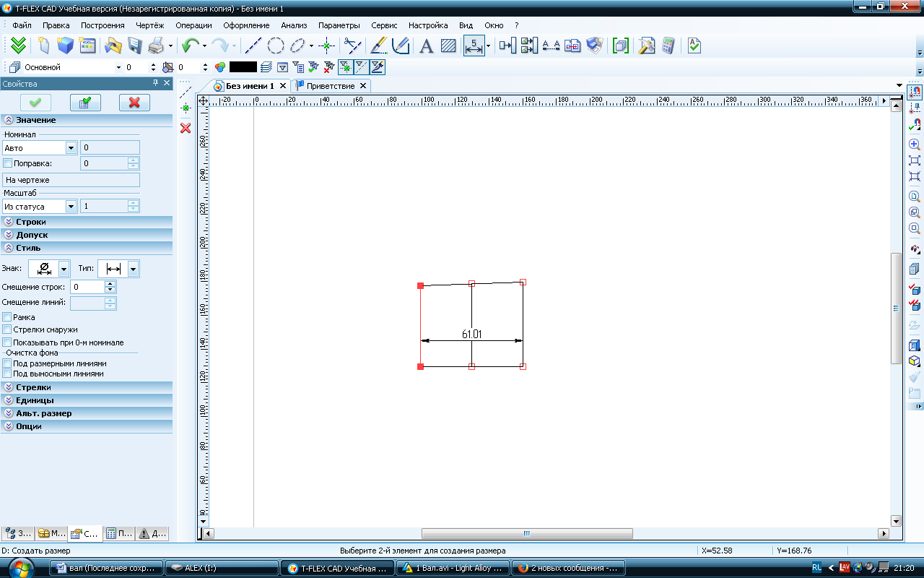The height and width of the screenshot is (578, 924).
Task: Expand the Опции section
Action: pos(87,426)
